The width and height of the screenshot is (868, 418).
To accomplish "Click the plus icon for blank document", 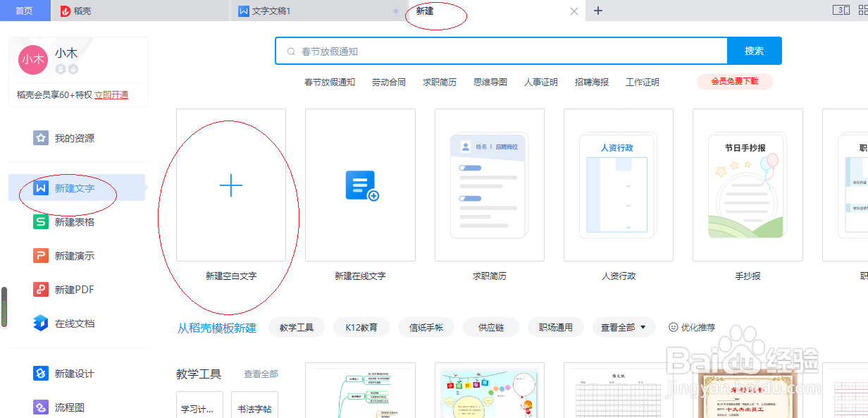I will point(231,185).
